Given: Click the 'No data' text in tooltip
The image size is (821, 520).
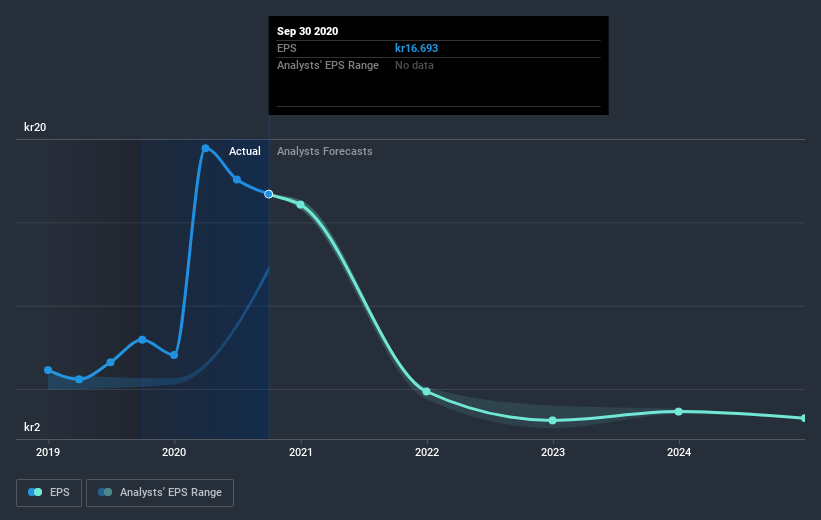Looking at the screenshot, I should [414, 65].
